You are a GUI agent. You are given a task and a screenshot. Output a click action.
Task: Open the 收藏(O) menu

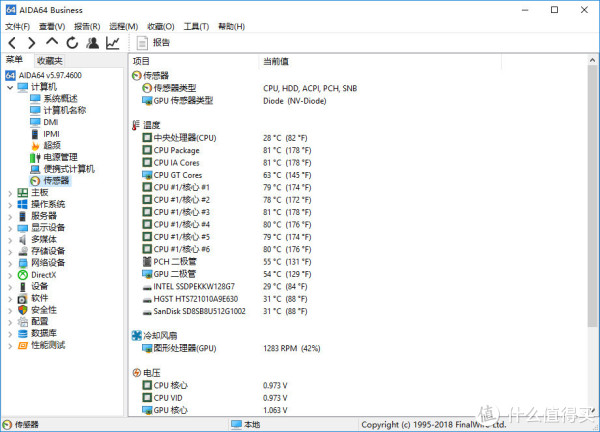[161, 26]
